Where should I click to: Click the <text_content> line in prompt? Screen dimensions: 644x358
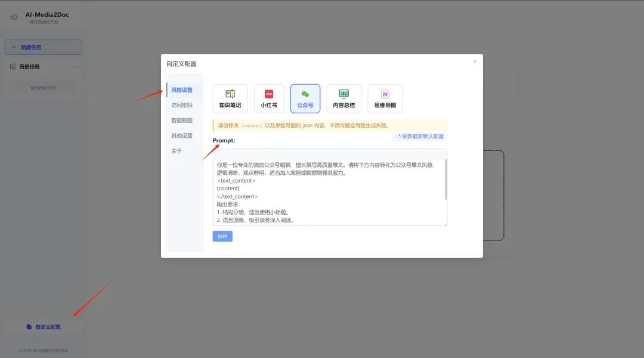coord(236,181)
